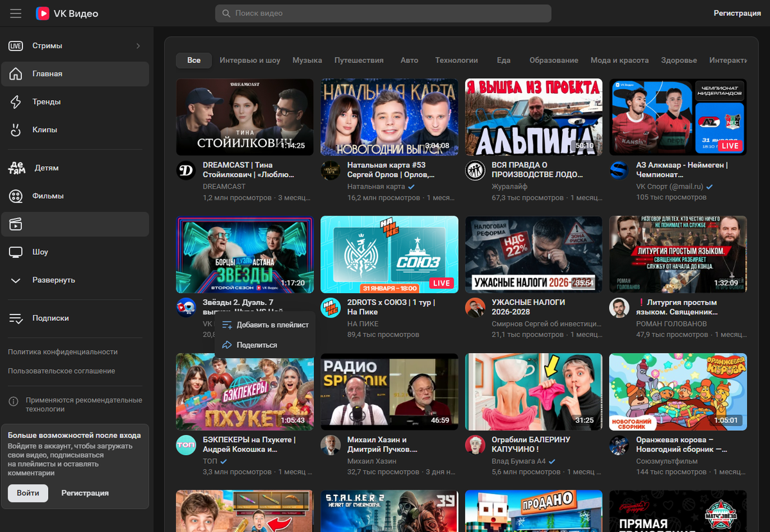Go to Главная in the sidebar
Viewport: 770px width, 532px height.
pos(74,74)
